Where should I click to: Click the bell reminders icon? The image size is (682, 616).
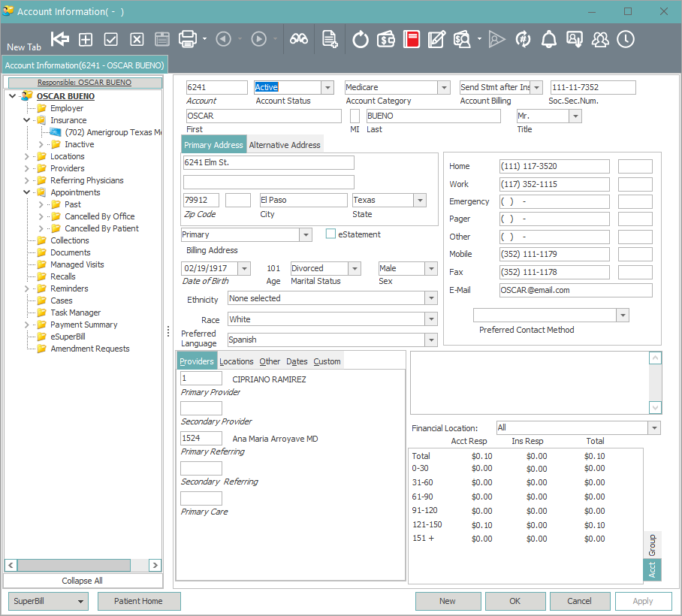(548, 38)
